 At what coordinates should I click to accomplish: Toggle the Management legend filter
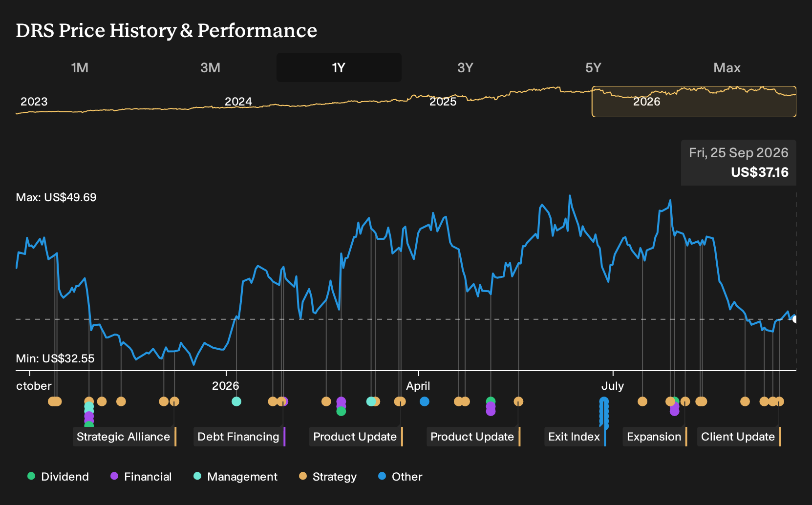235,477
